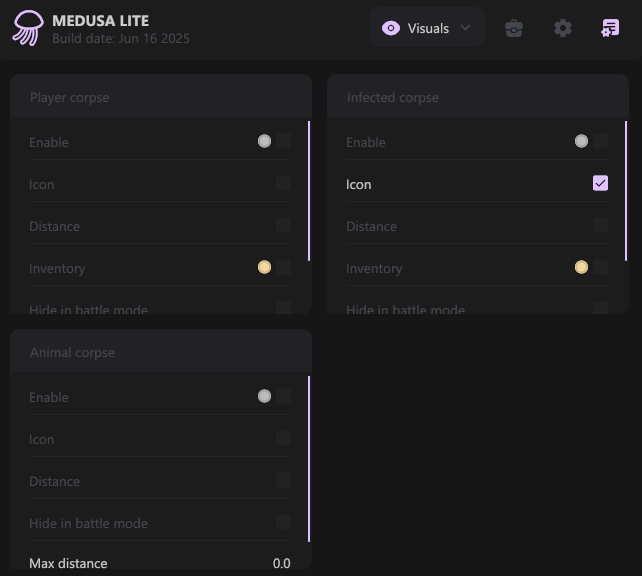
Task: Click Animal corpse Enable gray color swatch
Action: 264,397
